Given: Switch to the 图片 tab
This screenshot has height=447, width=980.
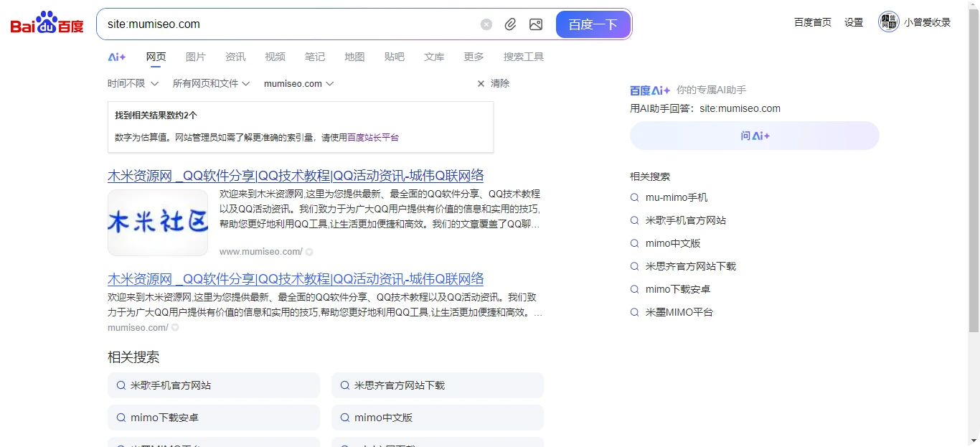Looking at the screenshot, I should 195,57.
